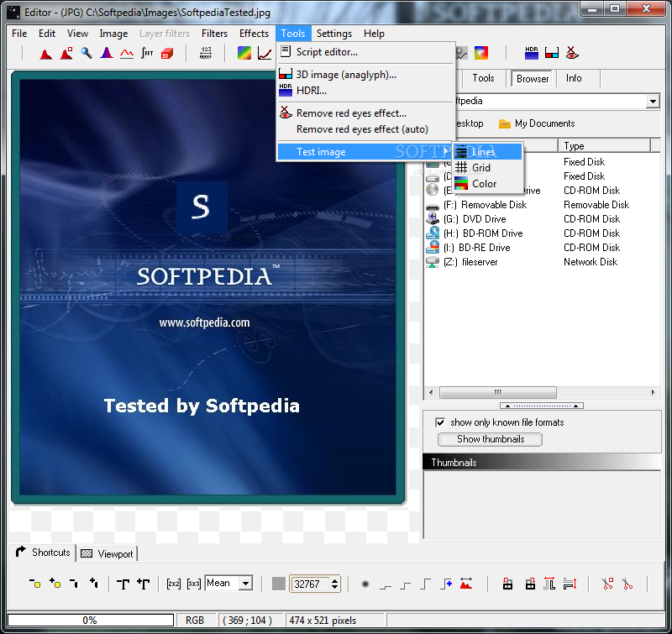Viewport: 672px width, 634px height.
Task: Click the 32767 numeric input field
Action: [x=311, y=584]
